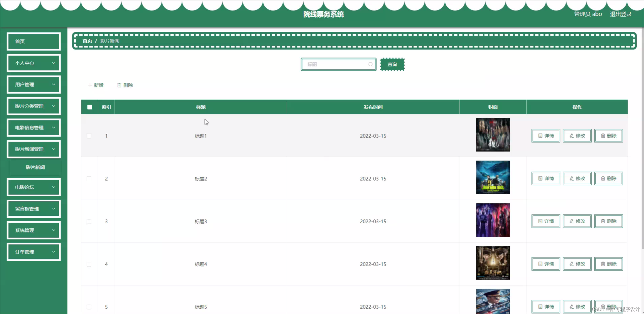Click the 查询 search button

click(x=392, y=64)
